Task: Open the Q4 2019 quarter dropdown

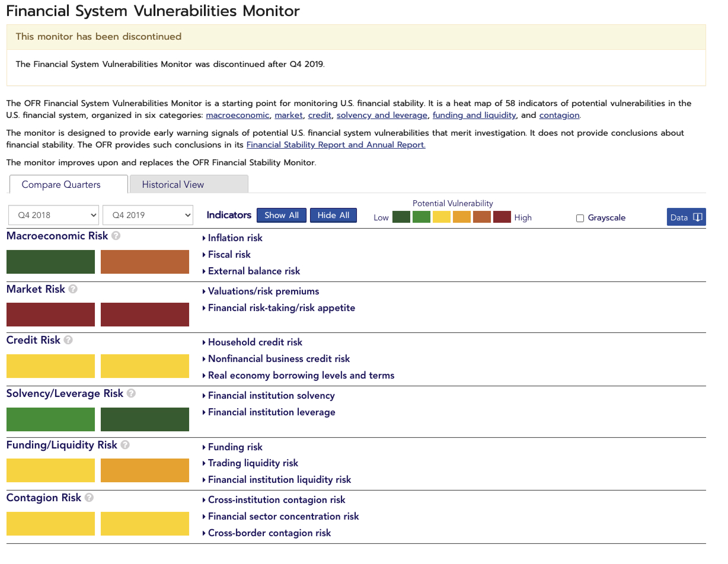Action: point(147,215)
